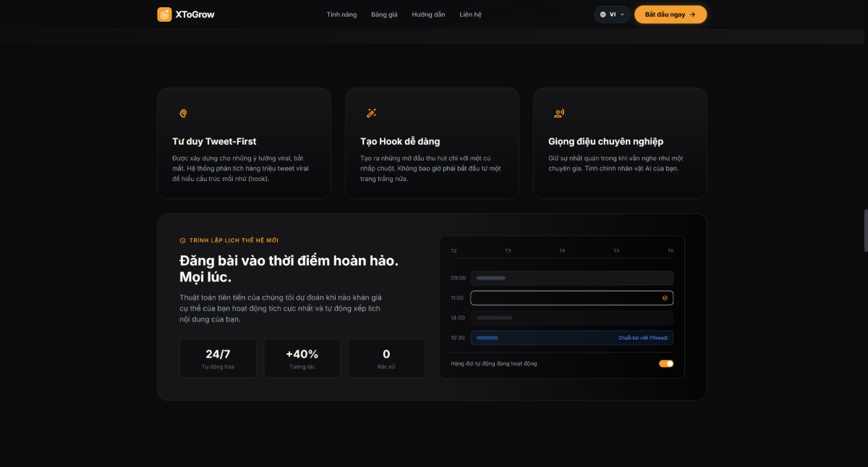This screenshot has height=467, width=868.
Task: Click the voice icon on Giọng điệu chuyên nghiệp card
Action: [x=559, y=113]
